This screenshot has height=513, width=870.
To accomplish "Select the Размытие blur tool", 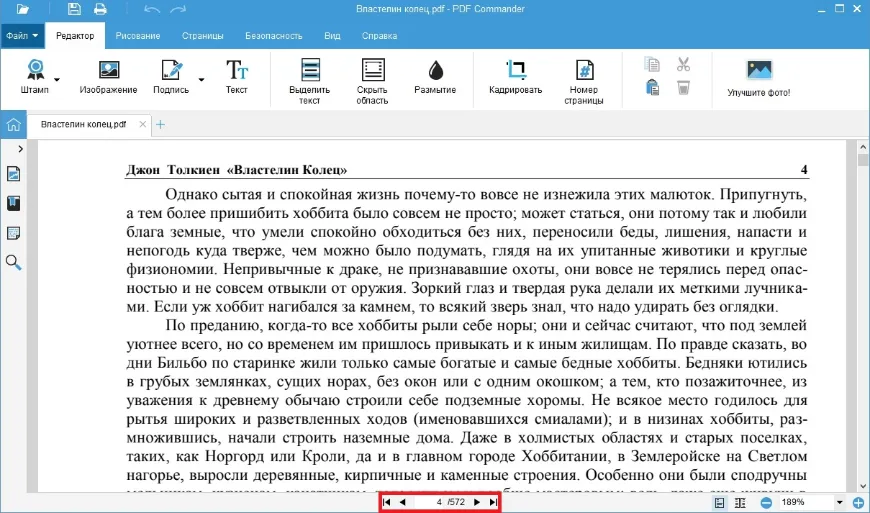I will click(x=435, y=77).
